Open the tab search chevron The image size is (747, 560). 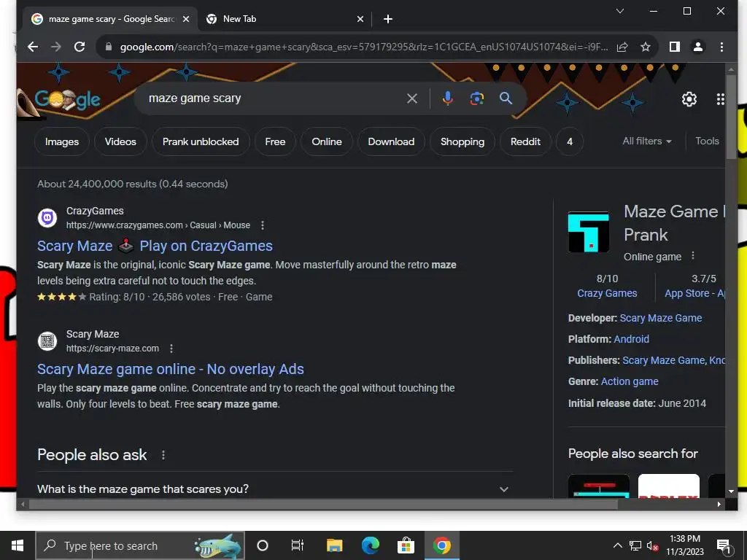click(x=620, y=11)
